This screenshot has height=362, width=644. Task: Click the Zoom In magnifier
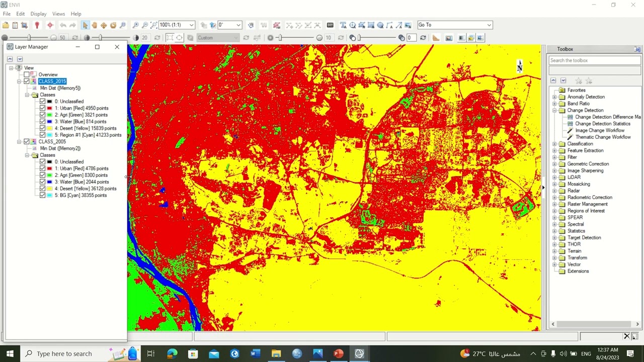(135, 25)
